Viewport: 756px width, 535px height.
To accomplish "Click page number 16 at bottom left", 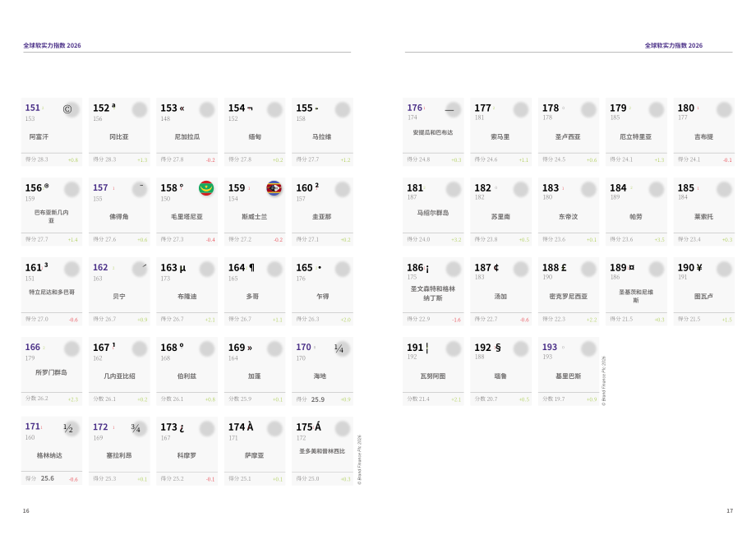I will 26,511.
